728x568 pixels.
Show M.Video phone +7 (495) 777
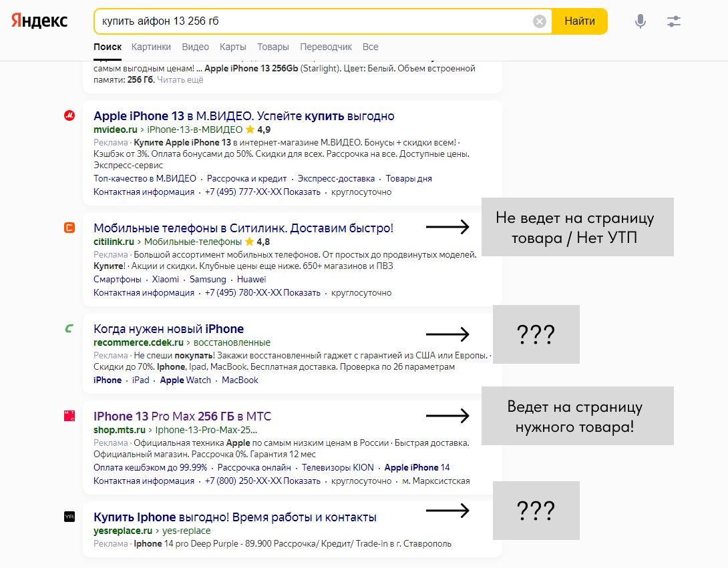pyautogui.click(x=262, y=192)
